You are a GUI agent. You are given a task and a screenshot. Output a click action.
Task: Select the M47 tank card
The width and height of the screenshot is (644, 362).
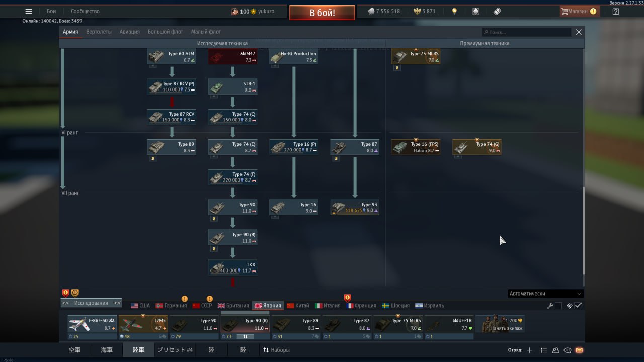click(232, 57)
